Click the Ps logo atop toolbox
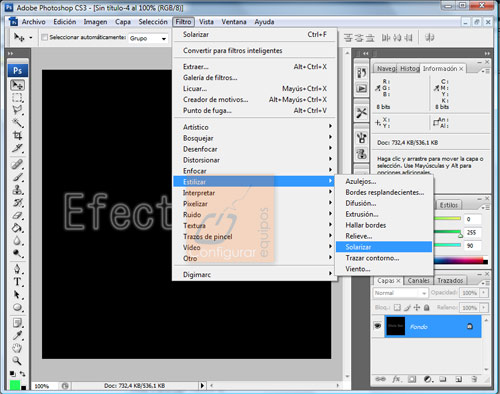Screen dimensions: 500x394 [17, 70]
